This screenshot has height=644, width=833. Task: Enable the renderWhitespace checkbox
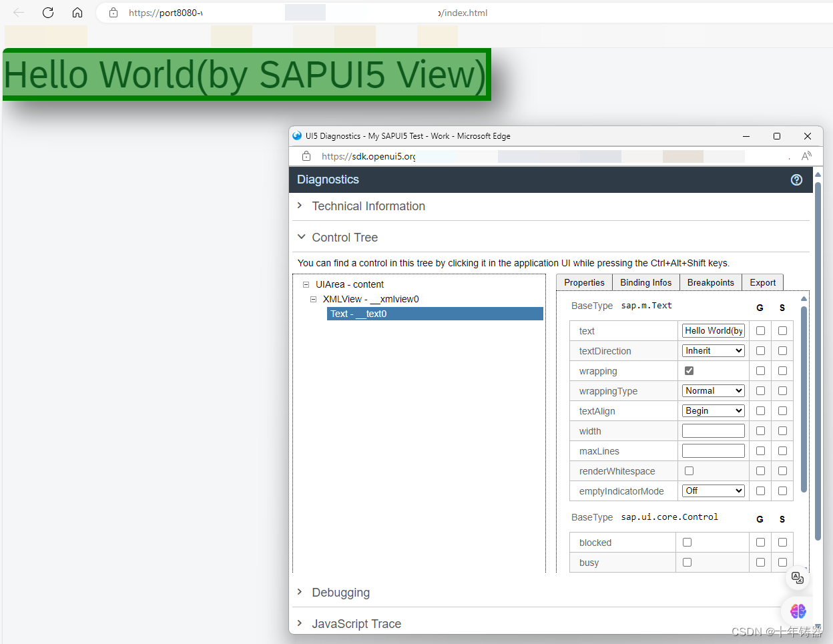(x=689, y=470)
